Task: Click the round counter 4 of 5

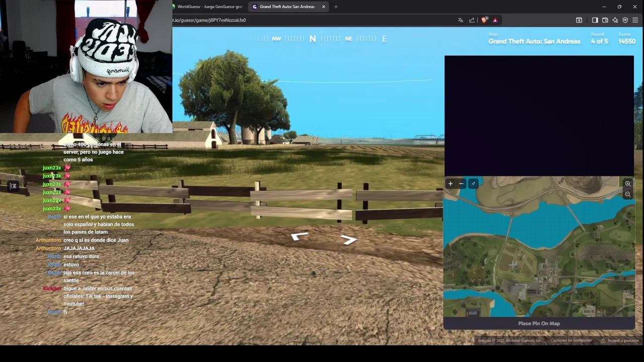Action: coord(599,41)
